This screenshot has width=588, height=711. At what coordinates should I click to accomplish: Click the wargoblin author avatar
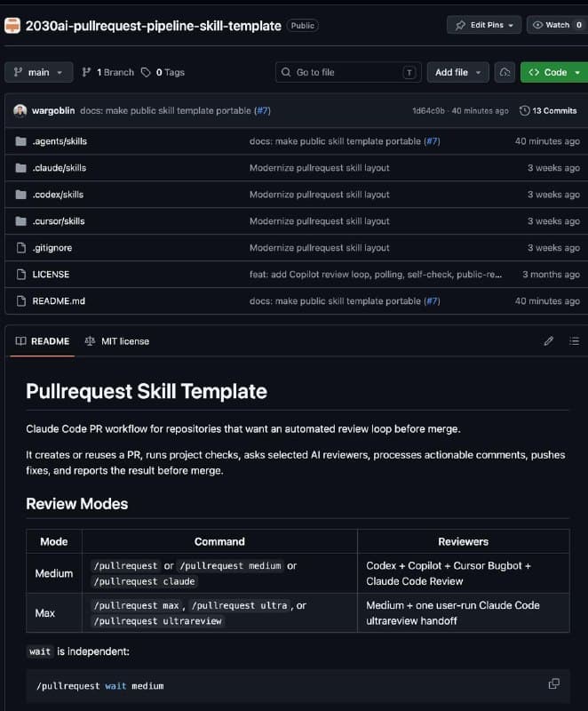[x=20, y=110]
